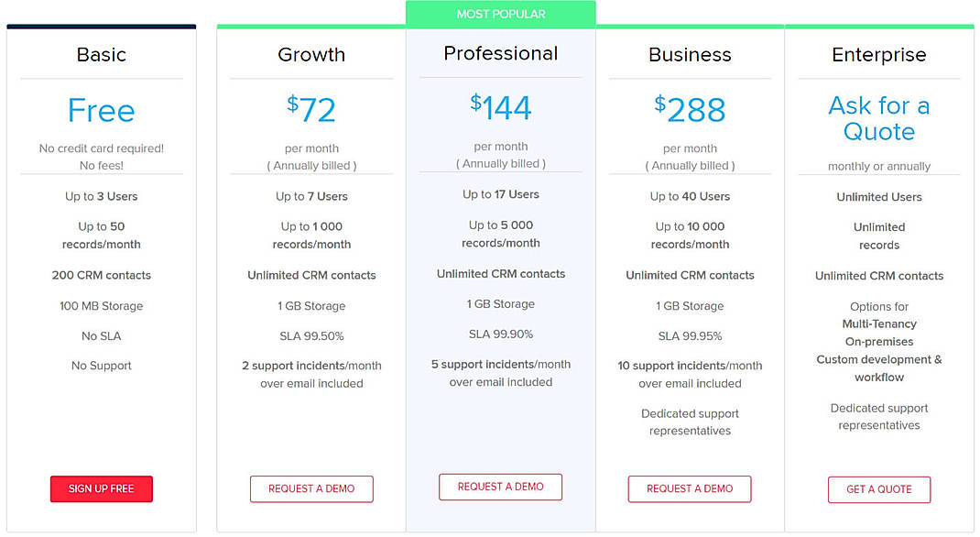Image resolution: width=980 pixels, height=537 pixels.
Task: Click the $72 price on Growth card
Action: coord(311,107)
